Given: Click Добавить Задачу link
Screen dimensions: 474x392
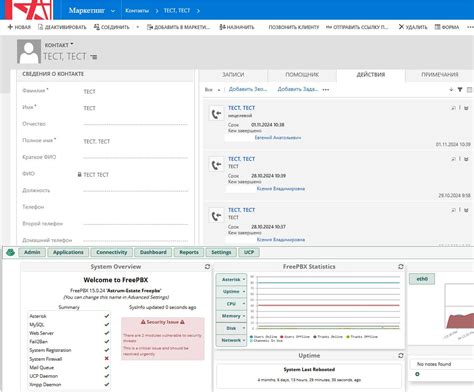Looking at the screenshot, I should click(298, 89).
